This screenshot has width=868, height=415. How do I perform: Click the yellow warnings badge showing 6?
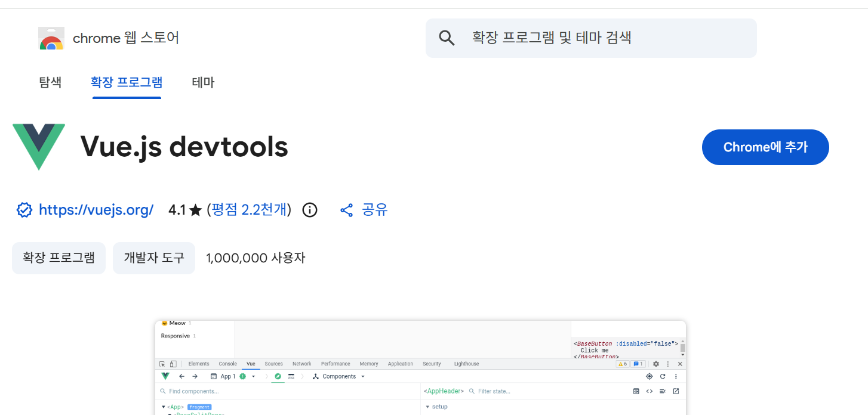[622, 364]
